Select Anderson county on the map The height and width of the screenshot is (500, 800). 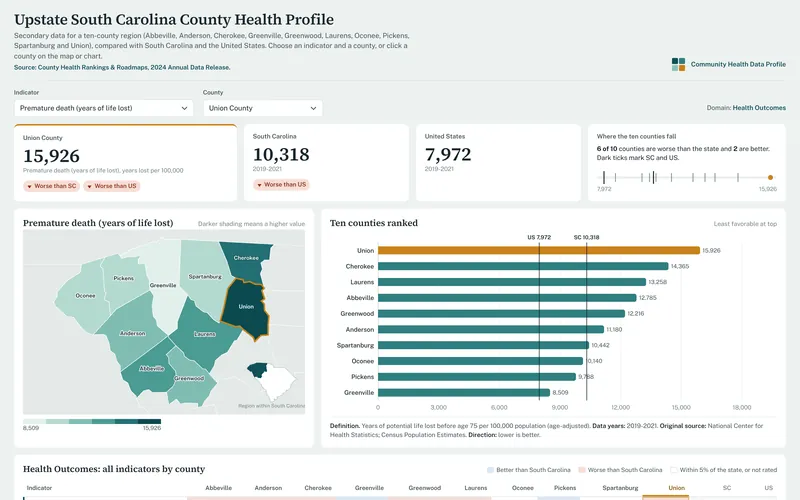(x=131, y=332)
